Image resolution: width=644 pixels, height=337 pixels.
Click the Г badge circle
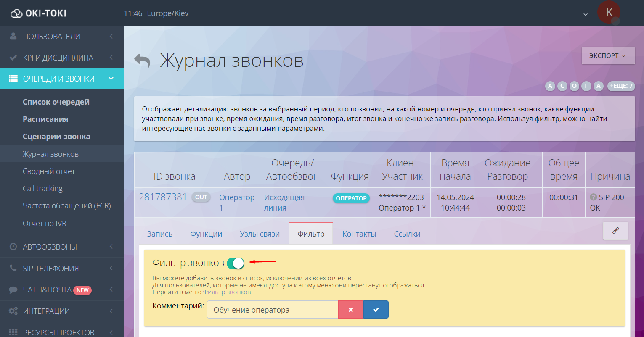click(x=587, y=86)
